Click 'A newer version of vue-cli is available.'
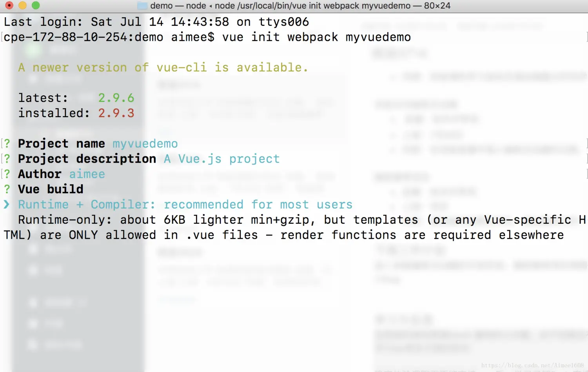The image size is (588, 372). click(163, 68)
